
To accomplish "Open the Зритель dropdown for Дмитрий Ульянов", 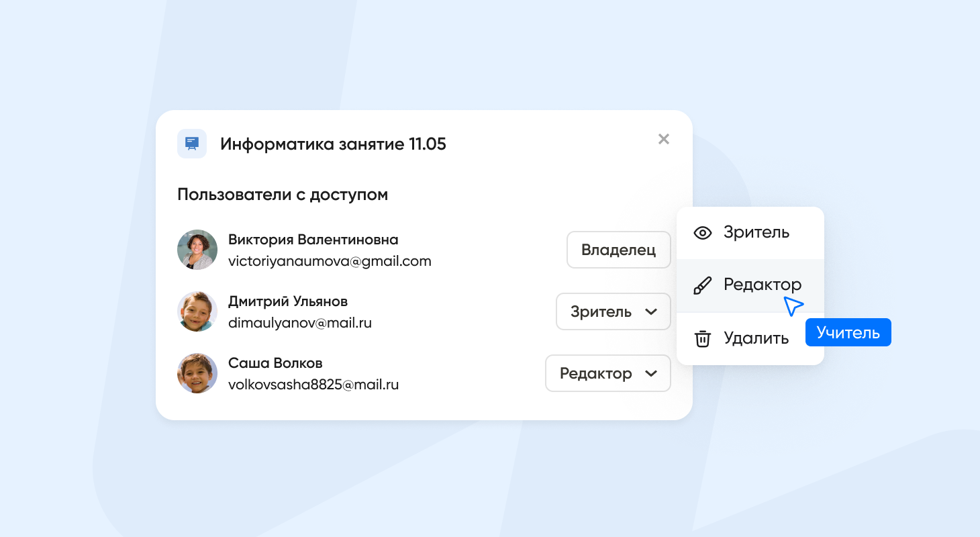I will pyautogui.click(x=613, y=311).
